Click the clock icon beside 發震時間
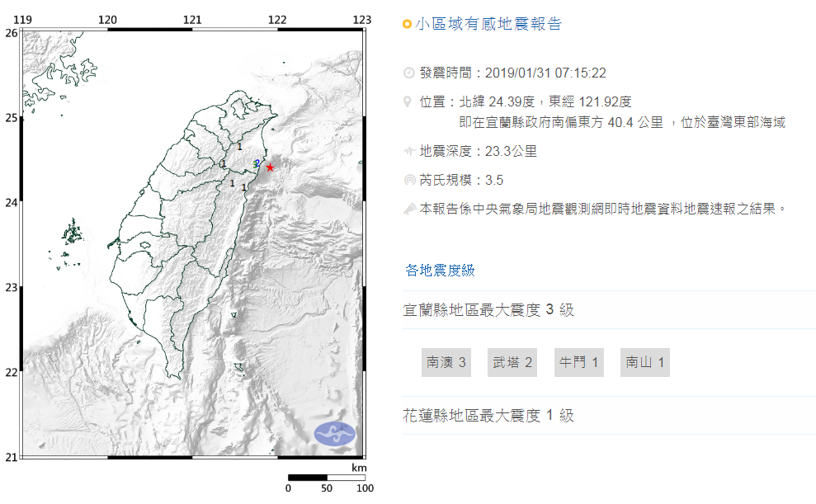Screen dimensions: 816x504 point(409,73)
